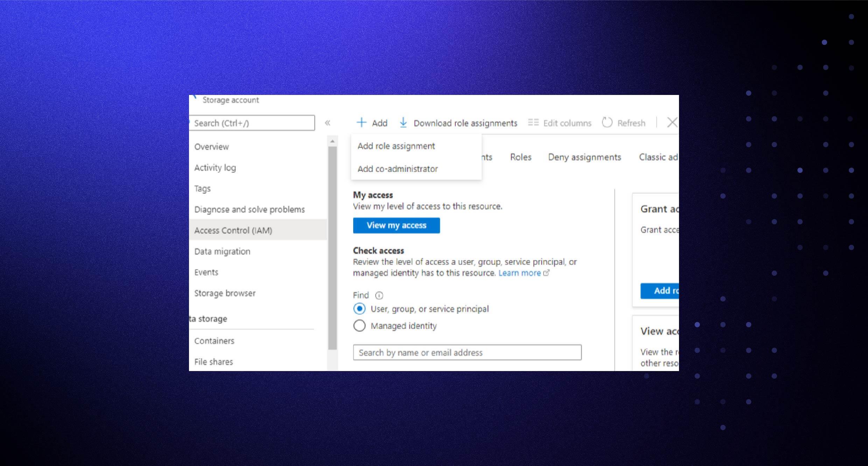
Task: Open the Deny assignments tab
Action: [x=583, y=157]
